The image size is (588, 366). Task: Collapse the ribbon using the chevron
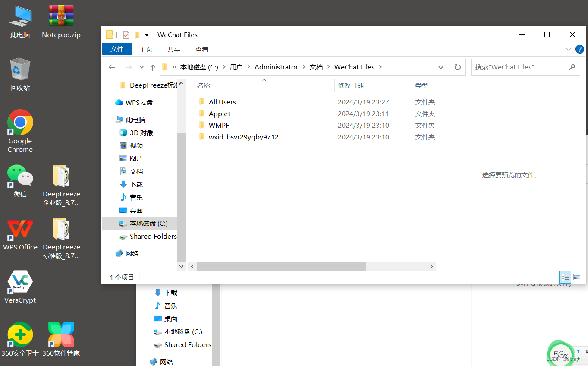pyautogui.click(x=568, y=49)
